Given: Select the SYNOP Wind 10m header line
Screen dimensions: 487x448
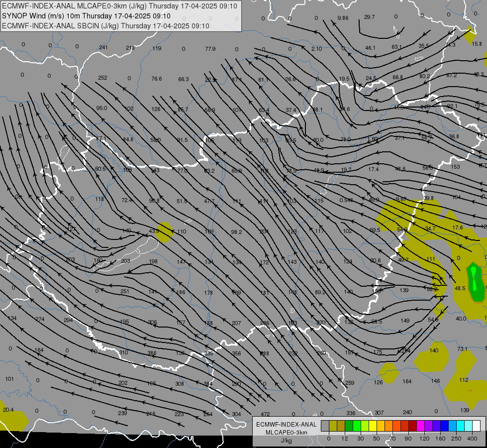Looking at the screenshot, I should pyautogui.click(x=87, y=16).
